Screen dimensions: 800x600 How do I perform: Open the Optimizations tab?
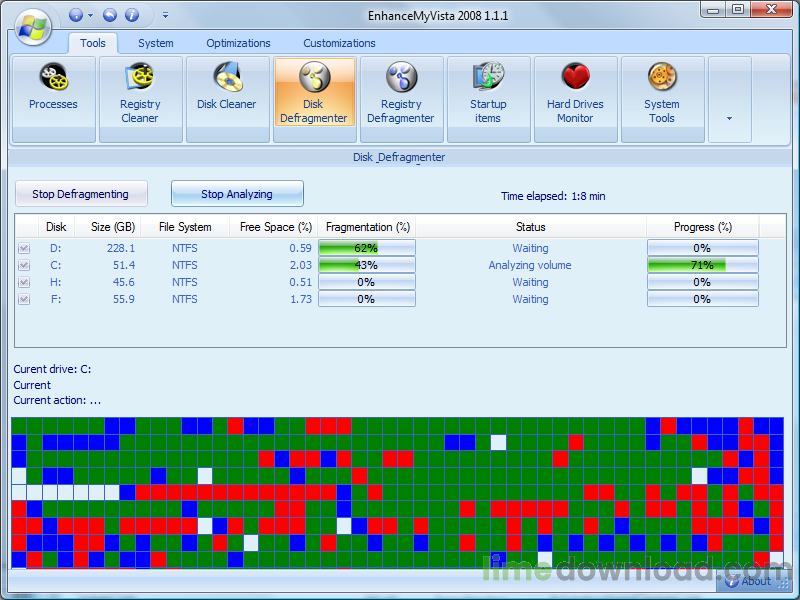tap(238, 43)
